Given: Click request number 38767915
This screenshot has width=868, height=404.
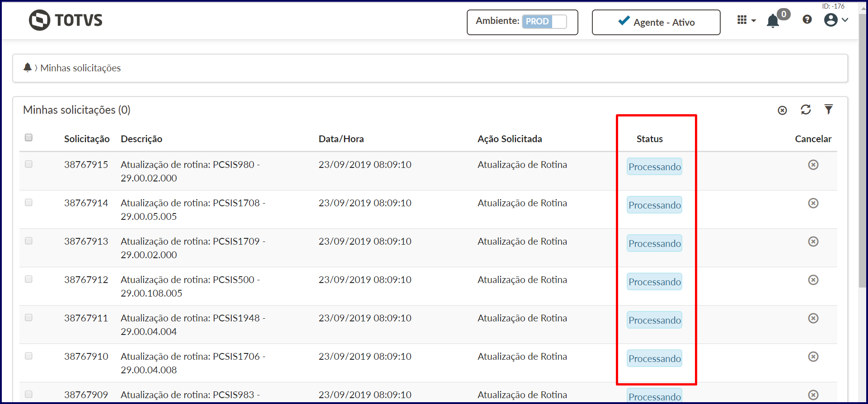Looking at the screenshot, I should 86,165.
